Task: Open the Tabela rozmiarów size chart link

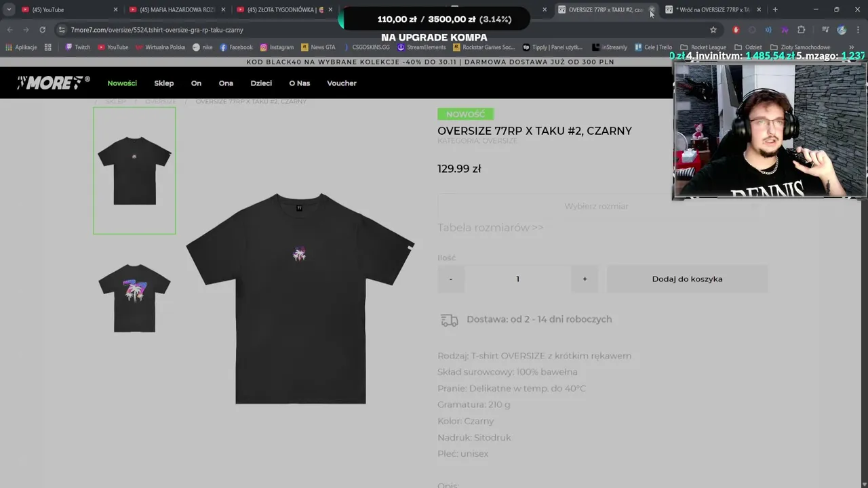Action: pos(490,228)
